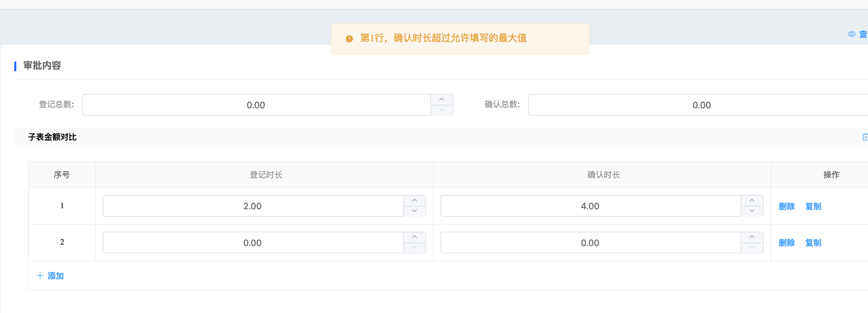Increment row 1 登记时长 value

tap(414, 200)
